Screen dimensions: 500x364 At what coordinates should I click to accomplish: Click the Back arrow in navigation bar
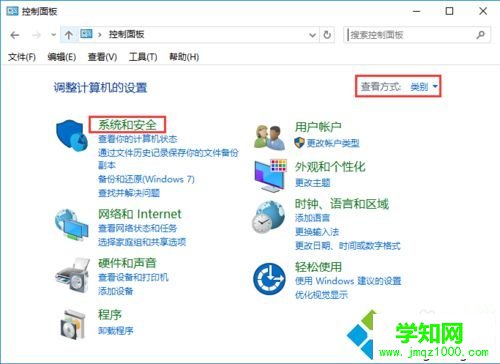[15, 35]
